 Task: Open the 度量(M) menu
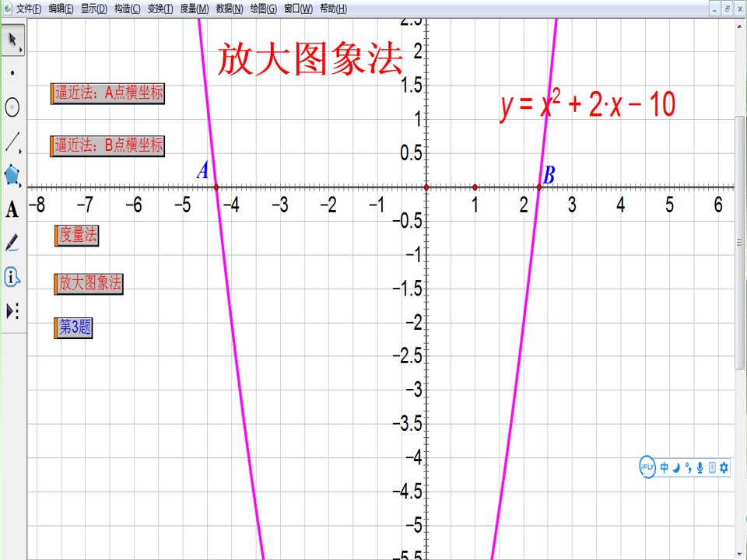(195, 9)
